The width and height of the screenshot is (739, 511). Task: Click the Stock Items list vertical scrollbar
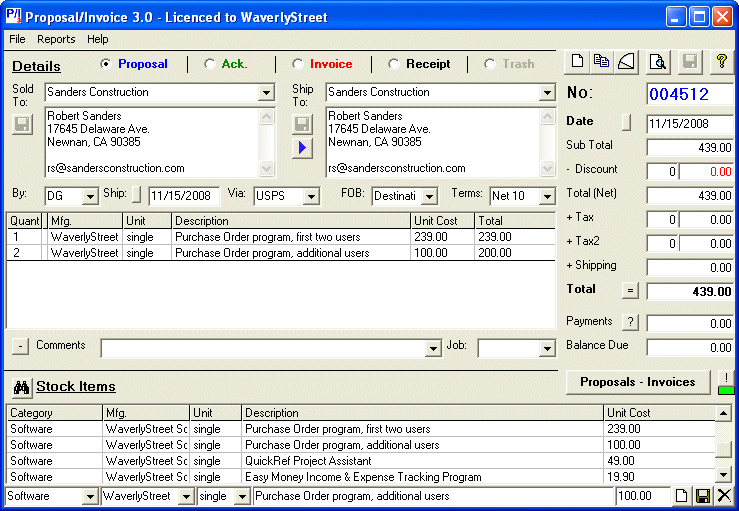[x=723, y=445]
